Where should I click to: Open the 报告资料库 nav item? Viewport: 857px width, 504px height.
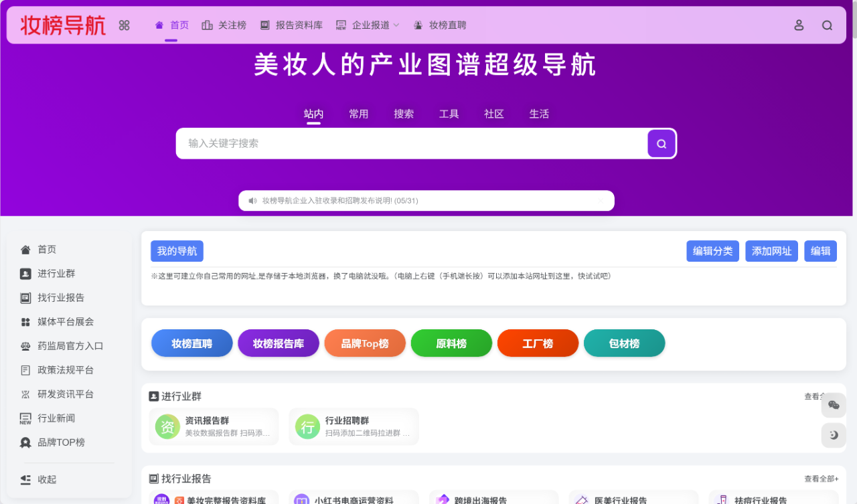291,25
